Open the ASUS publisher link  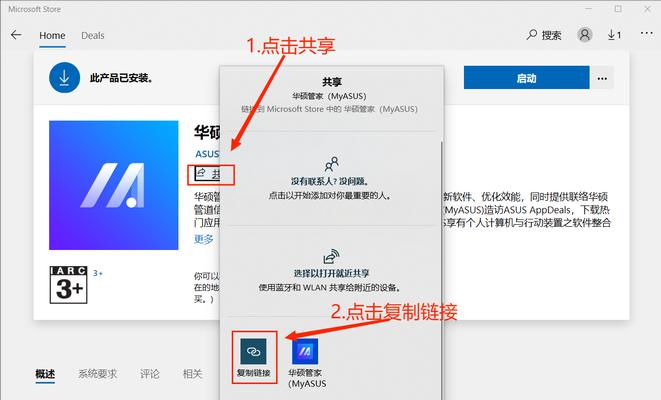[x=207, y=154]
